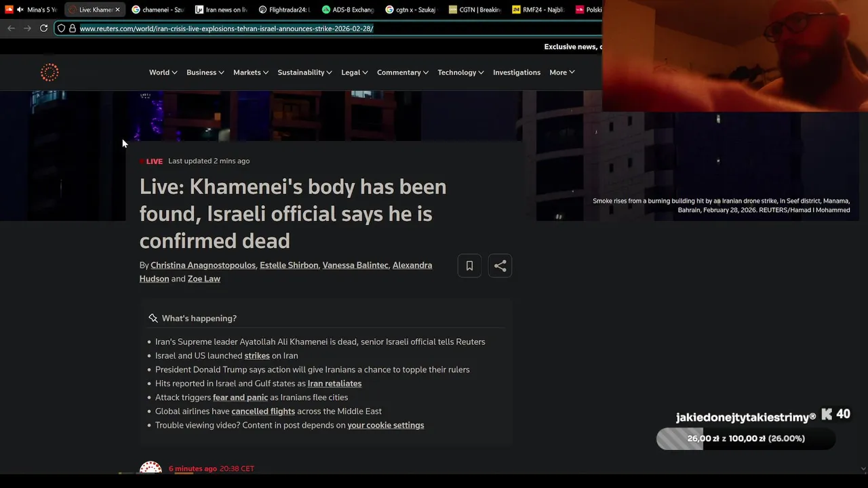Viewport: 868px width, 488px height.
Task: Open the CGTN Breaking tab
Action: 474,9
